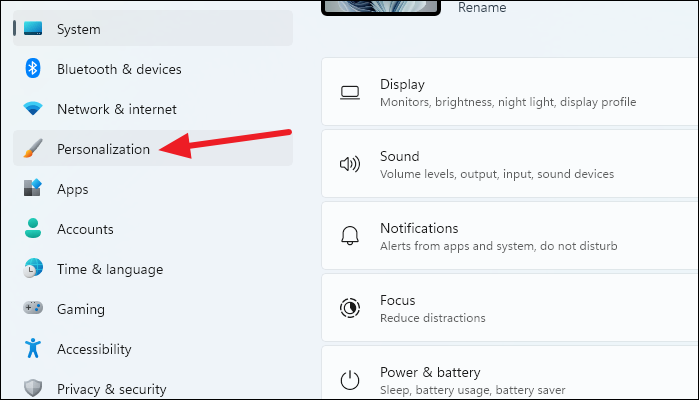The width and height of the screenshot is (699, 400).
Task: Click the Gaming controller icon
Action: pyautogui.click(x=33, y=308)
